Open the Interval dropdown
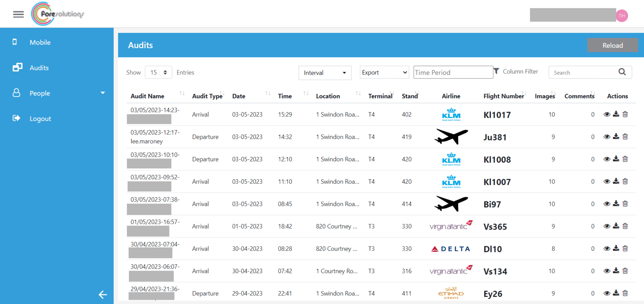644x304 pixels. pyautogui.click(x=324, y=73)
